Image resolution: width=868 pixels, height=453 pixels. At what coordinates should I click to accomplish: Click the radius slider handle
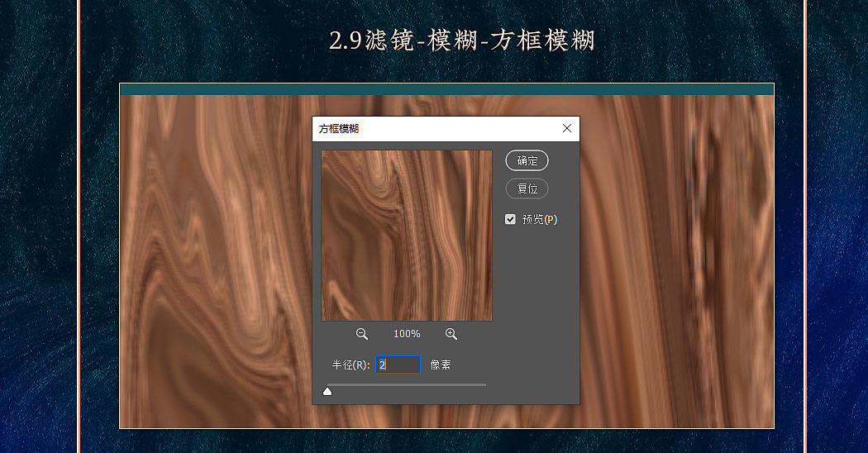pos(327,392)
